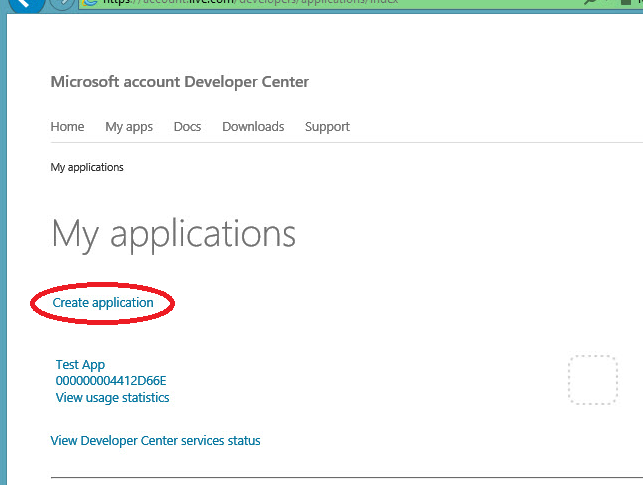This screenshot has width=643, height=485.
Task: Open View usage statistics link
Action: tap(112, 397)
